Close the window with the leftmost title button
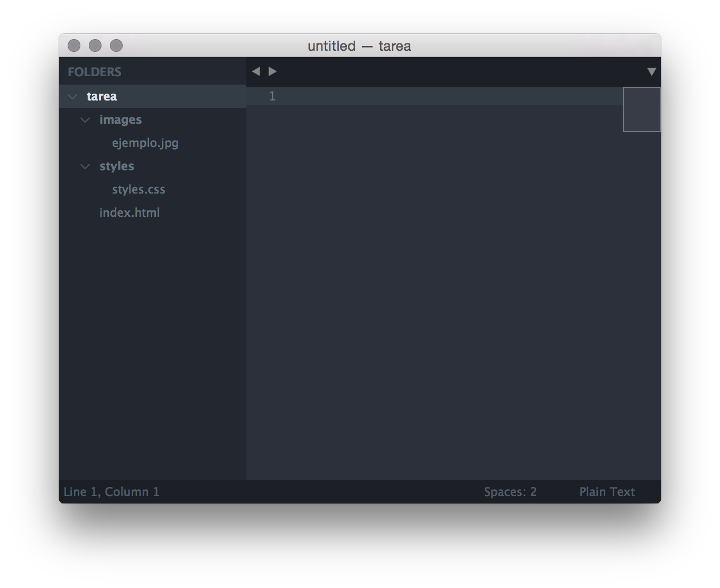Screen dimensions: 720x588 pyautogui.click(x=74, y=46)
